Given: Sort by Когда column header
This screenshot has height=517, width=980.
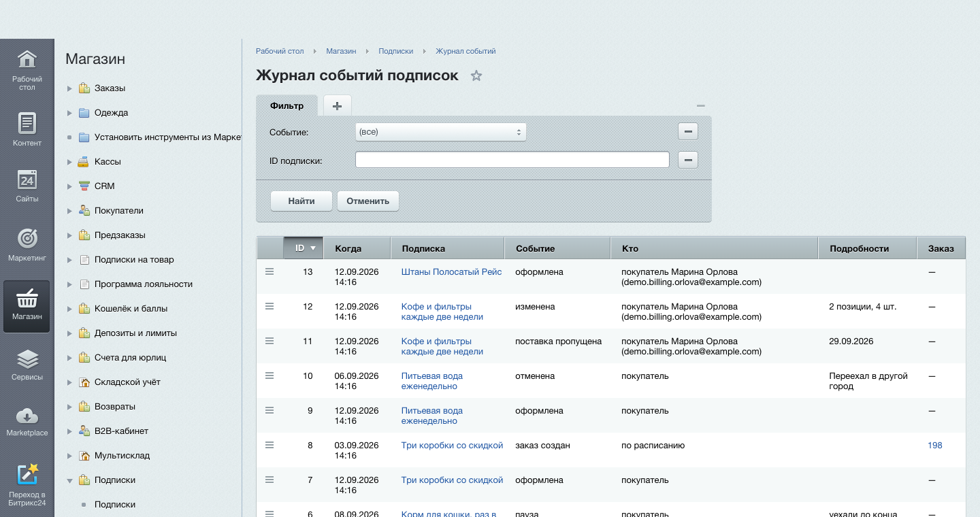Looking at the screenshot, I should [357, 248].
